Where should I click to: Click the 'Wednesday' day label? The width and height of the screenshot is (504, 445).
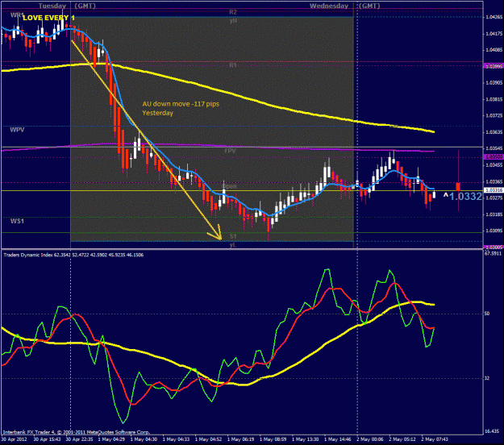pos(329,6)
